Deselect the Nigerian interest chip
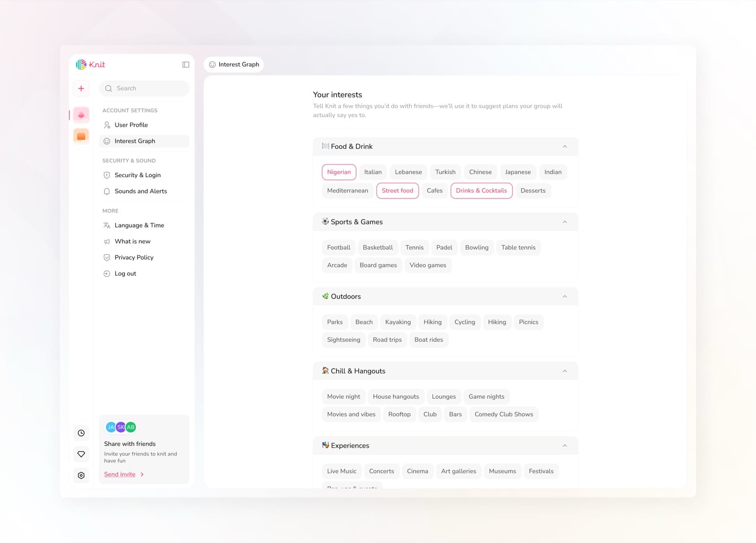 click(x=339, y=172)
